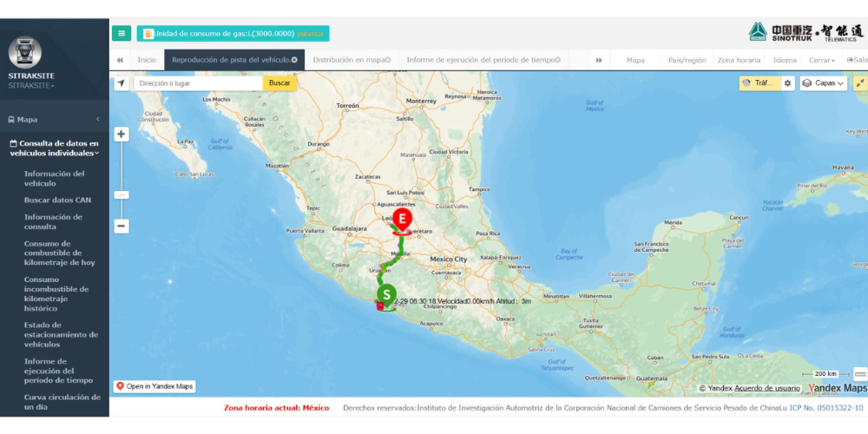Open traffic settings gear icon
This screenshot has height=434, width=868.
[x=788, y=83]
